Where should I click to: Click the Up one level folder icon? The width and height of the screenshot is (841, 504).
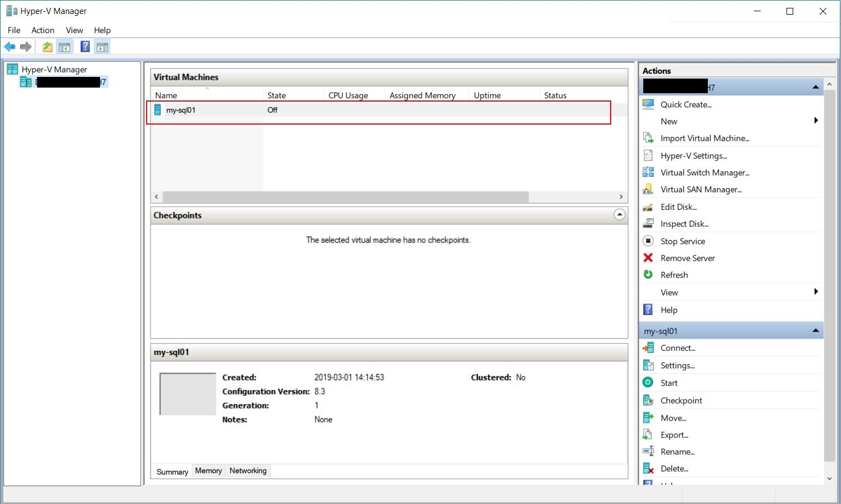[x=48, y=47]
